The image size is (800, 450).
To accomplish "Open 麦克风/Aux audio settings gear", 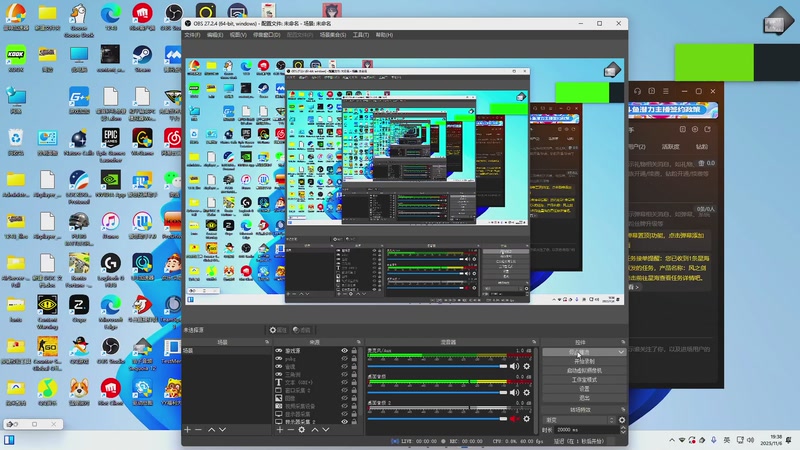I will (527, 366).
